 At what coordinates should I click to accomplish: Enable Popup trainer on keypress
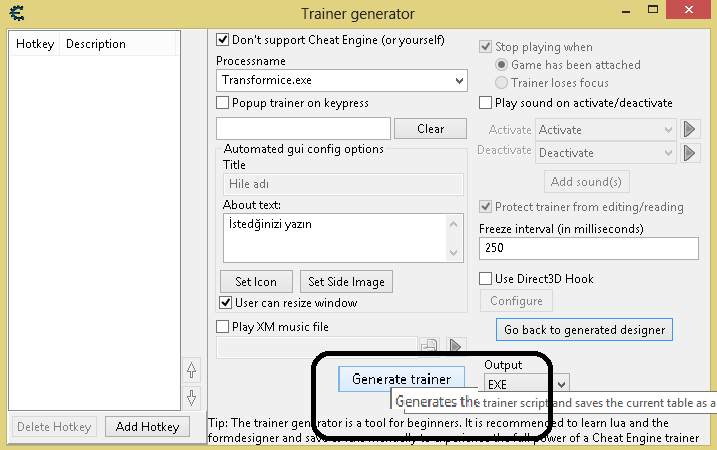pos(222,102)
